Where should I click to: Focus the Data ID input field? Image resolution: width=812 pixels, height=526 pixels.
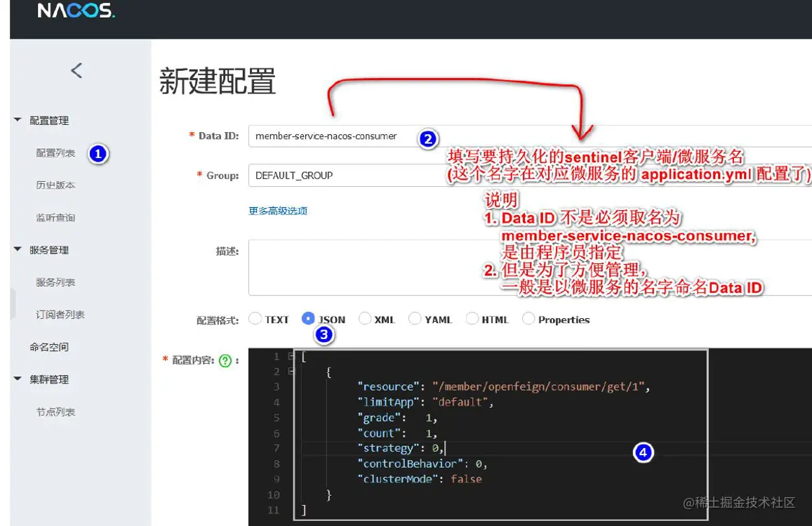pyautogui.click(x=531, y=136)
